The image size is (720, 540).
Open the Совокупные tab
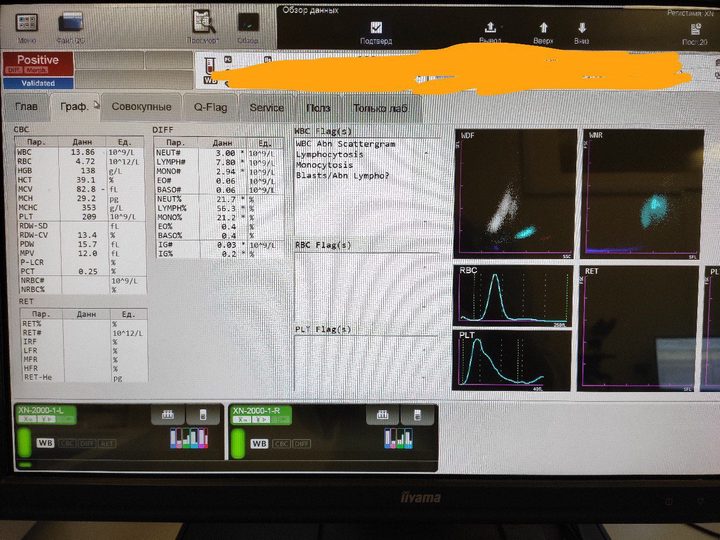pos(141,107)
